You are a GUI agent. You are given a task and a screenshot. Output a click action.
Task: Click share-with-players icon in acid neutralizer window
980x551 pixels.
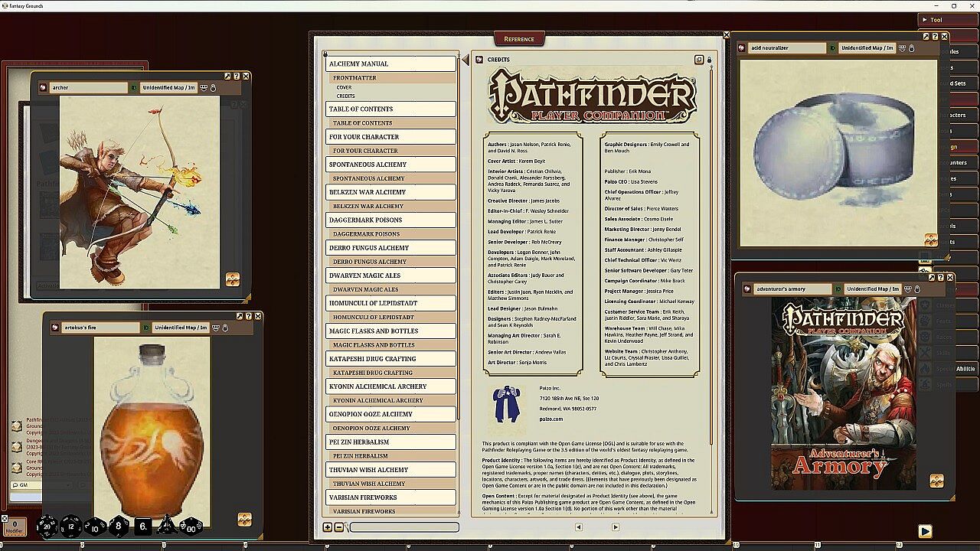click(902, 48)
